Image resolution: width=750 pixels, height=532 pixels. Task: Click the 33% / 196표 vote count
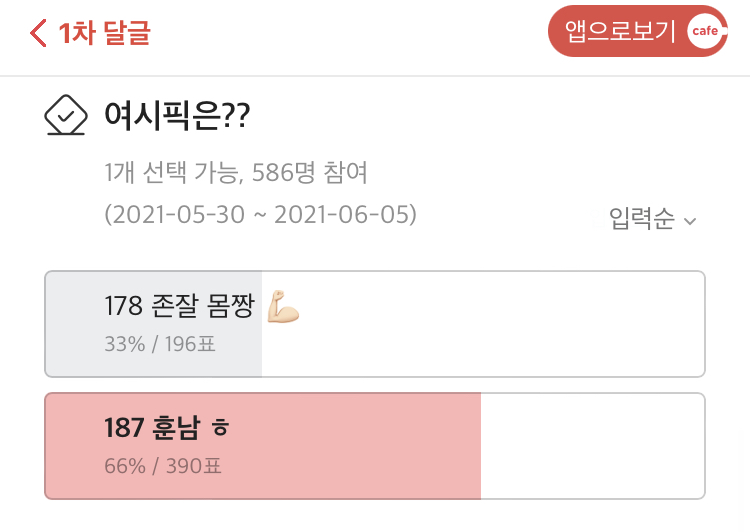tap(159, 345)
